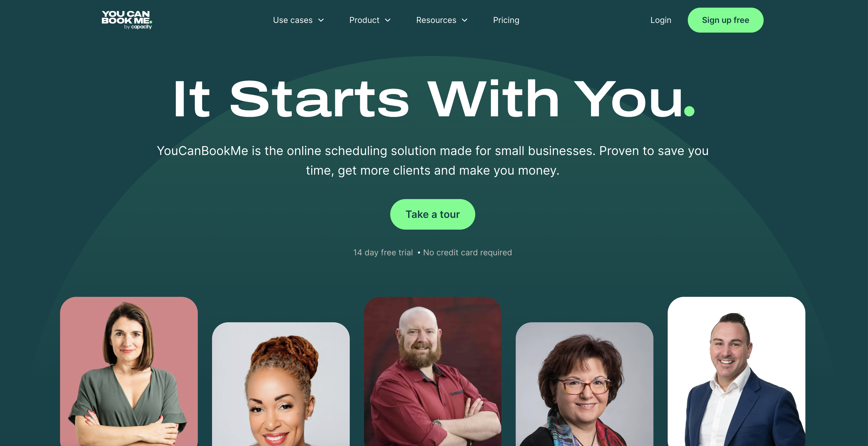Viewport: 868px width, 446px height.
Task: Click the green dot after the headline
Action: coord(689,111)
